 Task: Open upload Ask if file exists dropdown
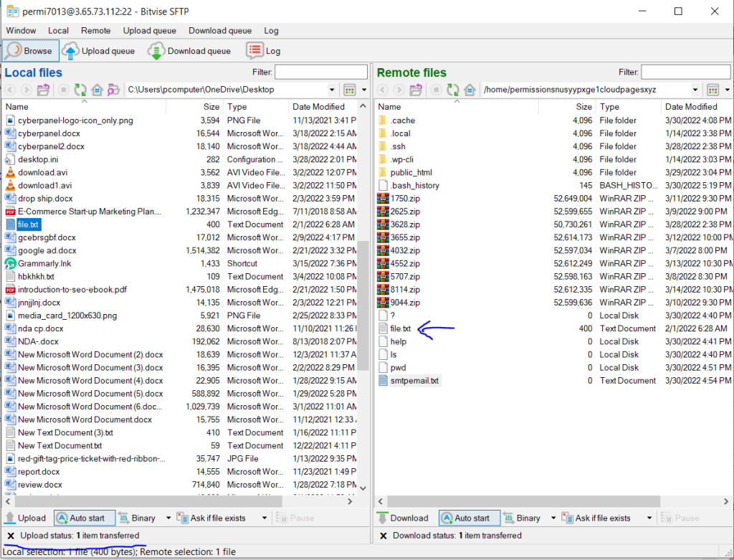coord(264,518)
